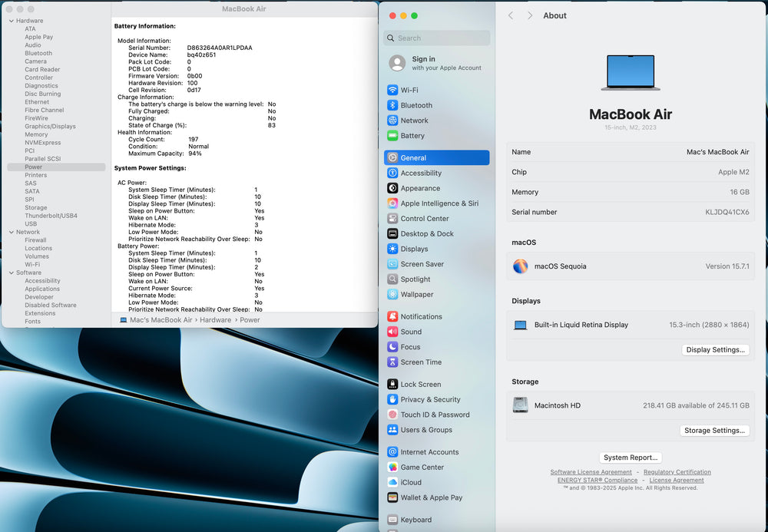768x532 pixels.
Task: Collapse the Hardware tree section
Action: [11, 21]
